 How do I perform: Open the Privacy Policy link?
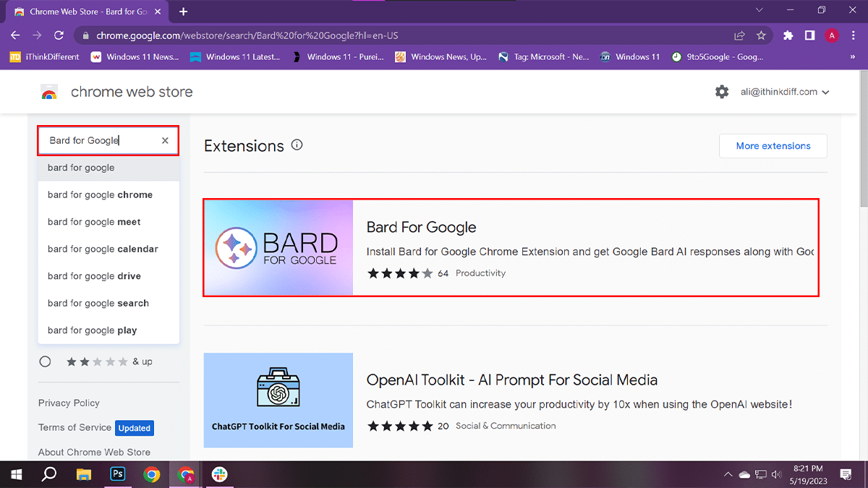point(69,403)
